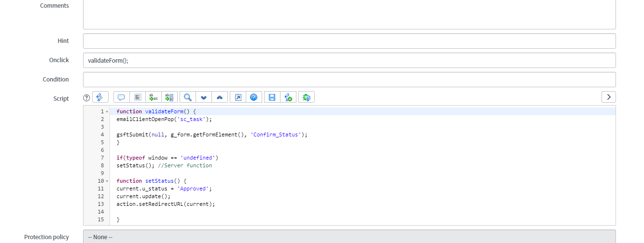Screen dimensions: 644x243
Task: Click the replace all icon
Action: [x=169, y=97]
